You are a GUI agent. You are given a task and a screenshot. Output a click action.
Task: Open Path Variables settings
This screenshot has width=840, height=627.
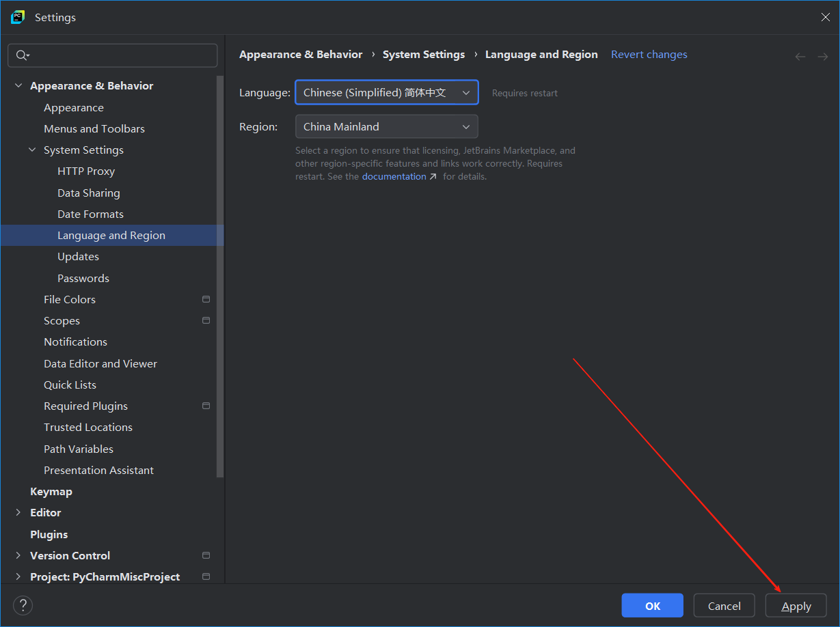[79, 449]
